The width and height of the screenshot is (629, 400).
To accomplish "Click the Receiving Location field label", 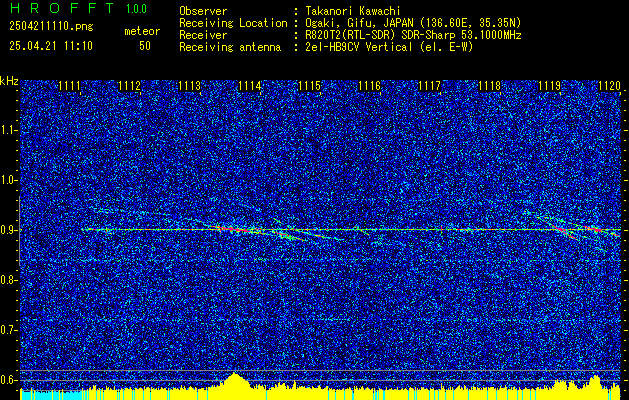I will [x=233, y=23].
